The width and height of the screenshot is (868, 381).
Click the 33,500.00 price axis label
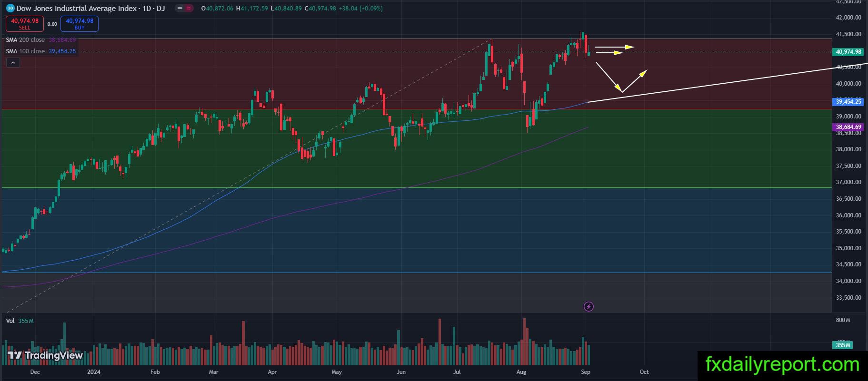pos(849,298)
